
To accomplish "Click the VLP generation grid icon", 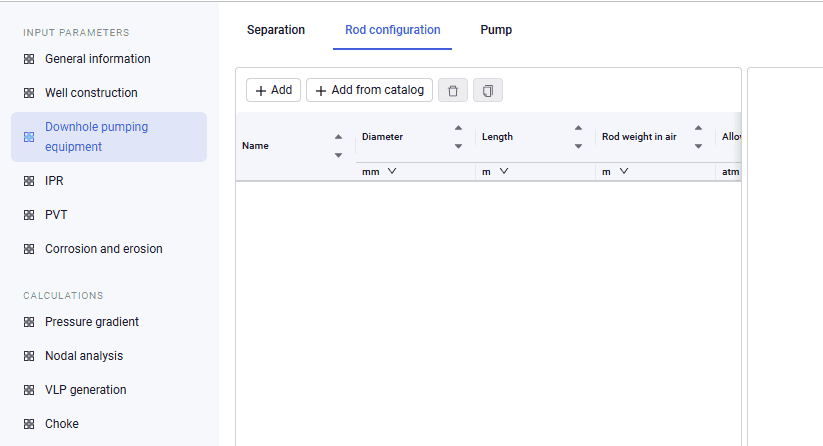I will (x=29, y=390).
